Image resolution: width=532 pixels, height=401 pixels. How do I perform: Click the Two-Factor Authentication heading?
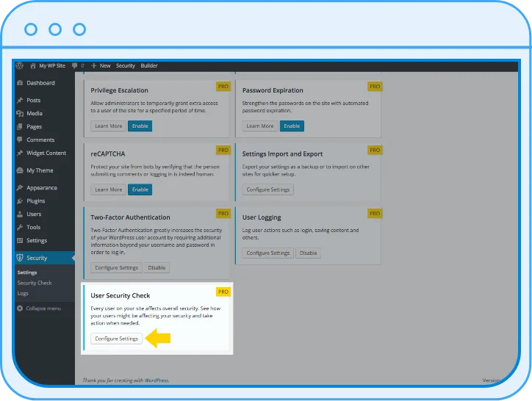point(130,217)
